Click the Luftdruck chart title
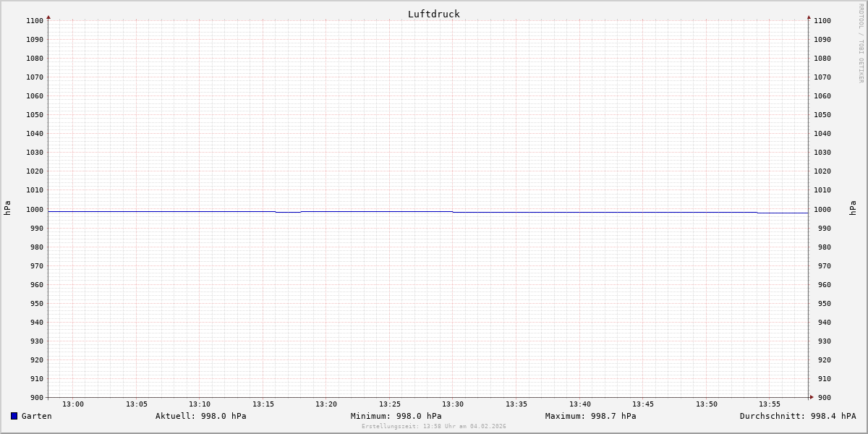 click(x=433, y=14)
